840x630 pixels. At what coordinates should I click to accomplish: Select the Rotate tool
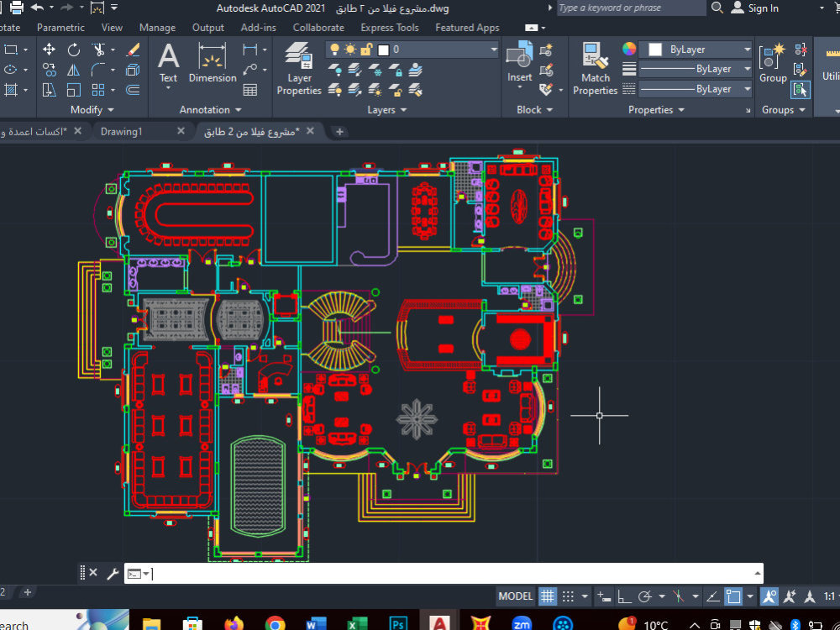(x=74, y=50)
